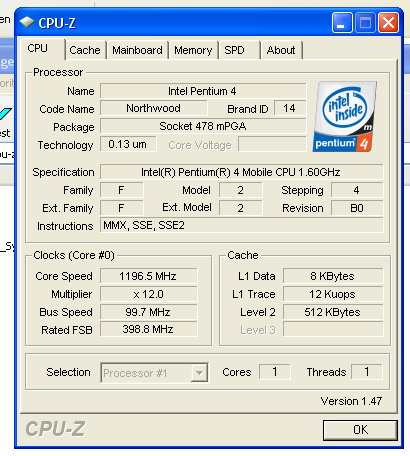Click the Rated FSB value 398.8 MHz
The image size is (410, 456).
(x=149, y=329)
